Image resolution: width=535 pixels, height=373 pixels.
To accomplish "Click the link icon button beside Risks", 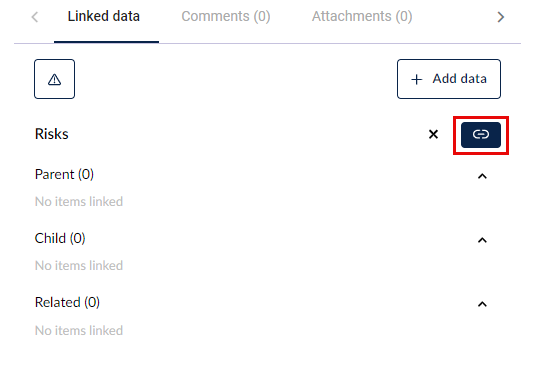I will click(481, 135).
